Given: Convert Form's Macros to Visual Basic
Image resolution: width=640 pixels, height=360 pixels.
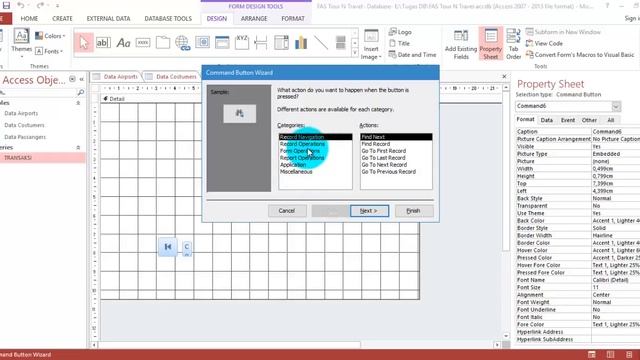Looking at the screenshot, I should [580, 54].
